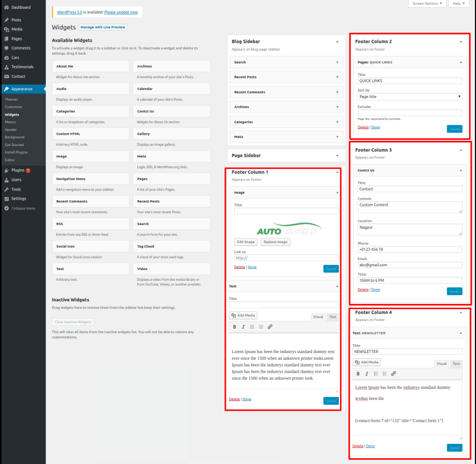
Task: Numbered list icon in Footer Column 1 editor
Action: point(261,327)
